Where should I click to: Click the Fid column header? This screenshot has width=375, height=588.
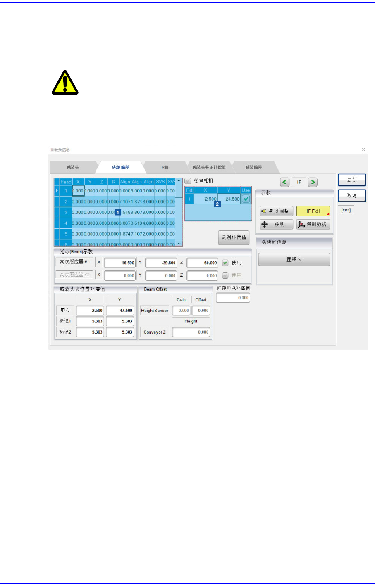click(189, 190)
